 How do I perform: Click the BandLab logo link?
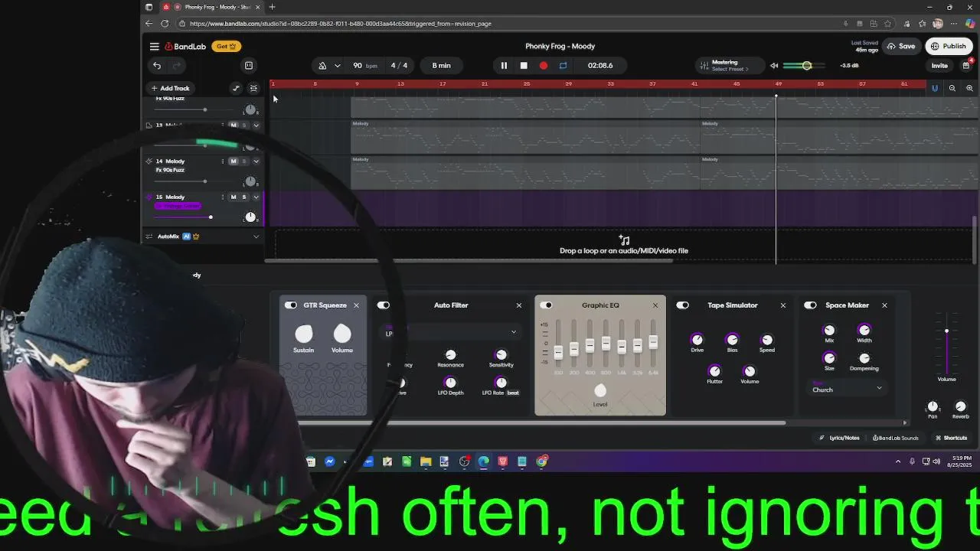tap(185, 47)
